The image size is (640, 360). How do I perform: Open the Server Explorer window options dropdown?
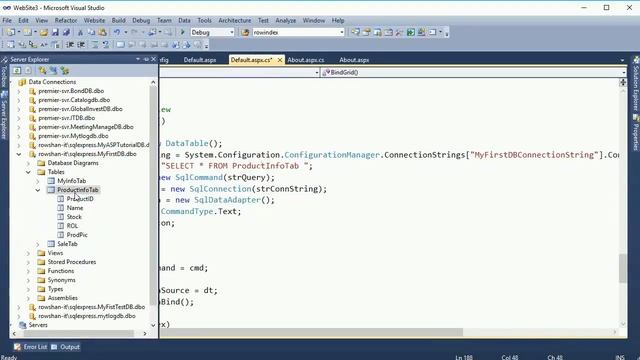138,59
